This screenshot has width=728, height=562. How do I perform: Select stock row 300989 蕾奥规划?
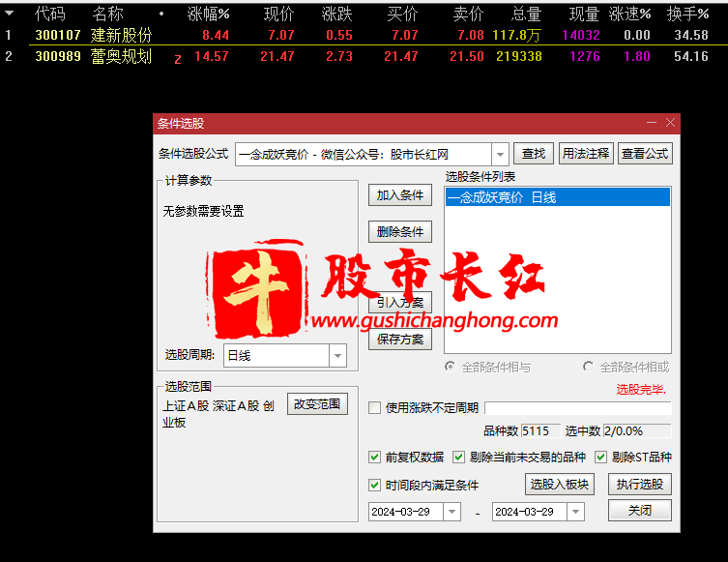click(x=364, y=56)
